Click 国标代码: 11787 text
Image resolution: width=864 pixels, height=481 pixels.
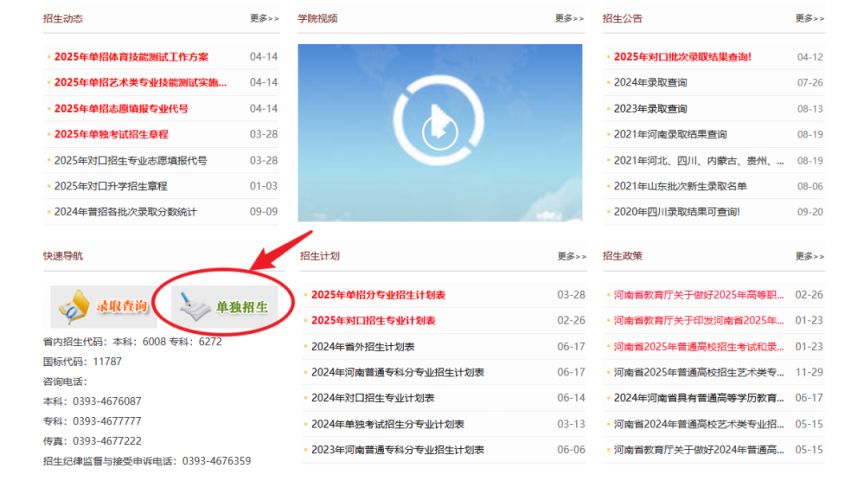point(82,361)
